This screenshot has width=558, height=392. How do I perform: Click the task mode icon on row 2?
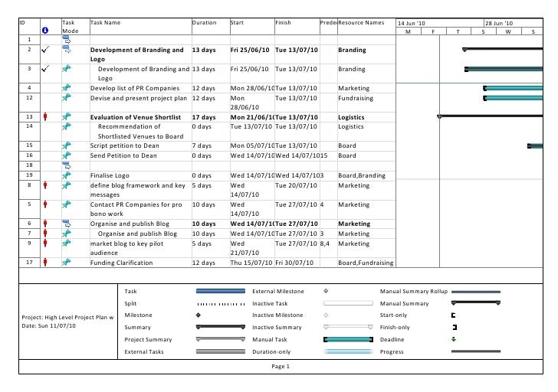[67, 50]
